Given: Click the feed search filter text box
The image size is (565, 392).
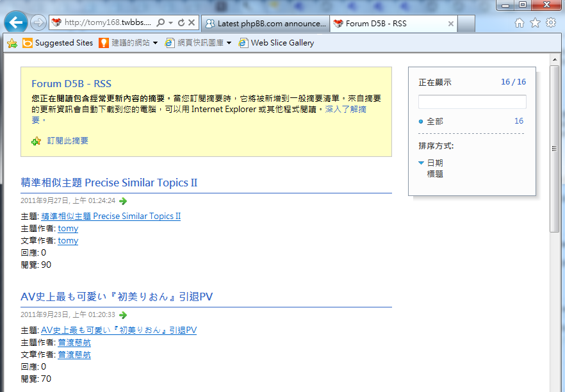Looking at the screenshot, I should click(x=472, y=102).
